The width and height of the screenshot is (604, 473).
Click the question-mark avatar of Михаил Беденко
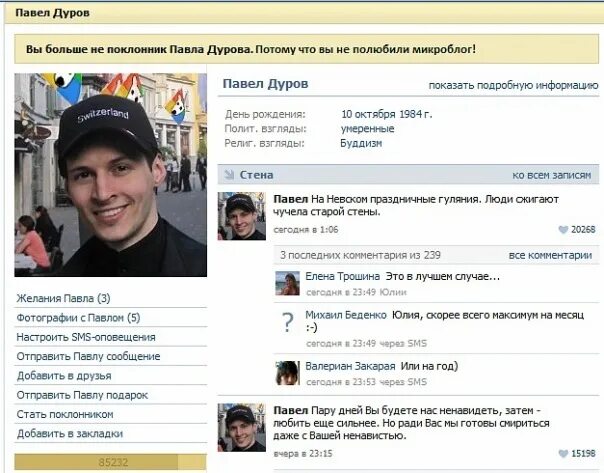287,322
